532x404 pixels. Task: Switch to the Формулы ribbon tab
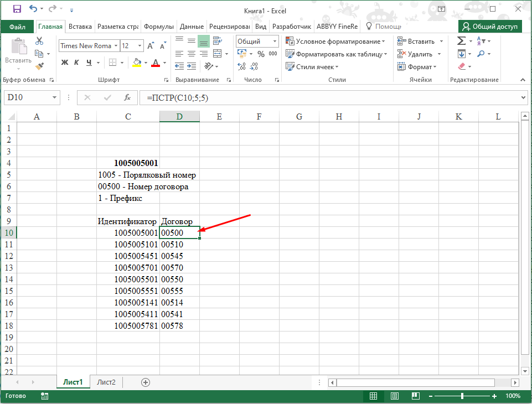(159, 27)
